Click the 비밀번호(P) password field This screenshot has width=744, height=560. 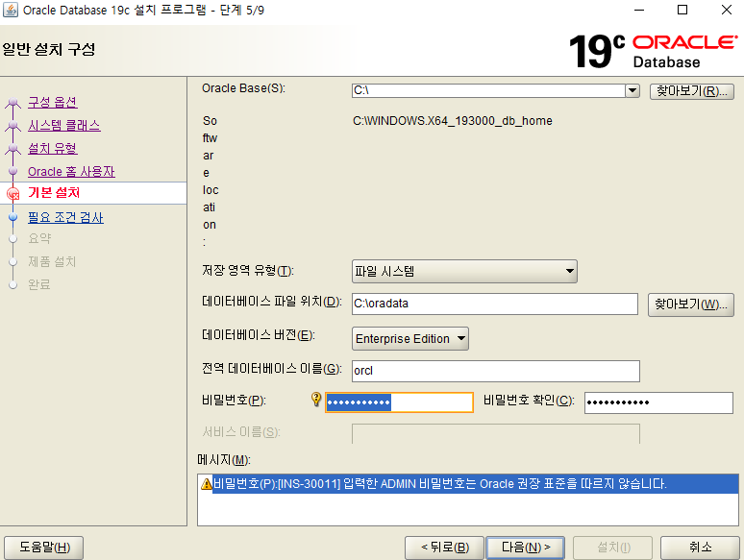[x=399, y=402]
